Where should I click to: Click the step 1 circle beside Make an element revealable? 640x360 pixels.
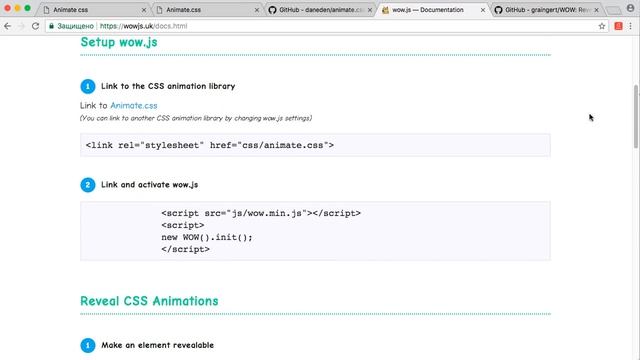tap(88, 345)
